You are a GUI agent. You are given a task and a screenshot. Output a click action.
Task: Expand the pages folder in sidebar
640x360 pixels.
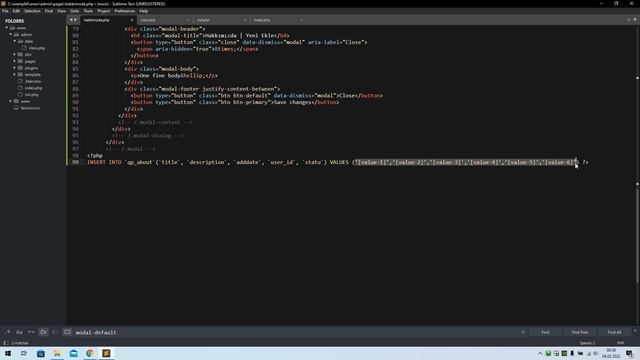point(15,61)
